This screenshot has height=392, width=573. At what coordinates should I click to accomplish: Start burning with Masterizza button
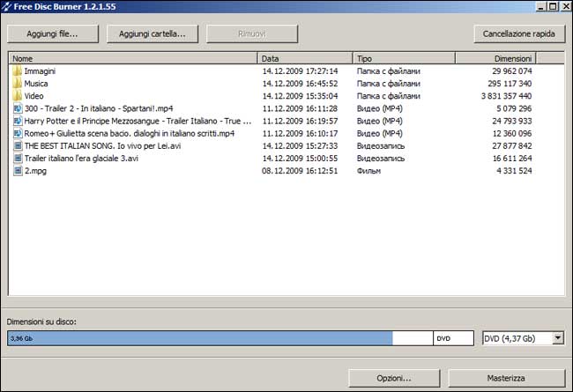(507, 378)
